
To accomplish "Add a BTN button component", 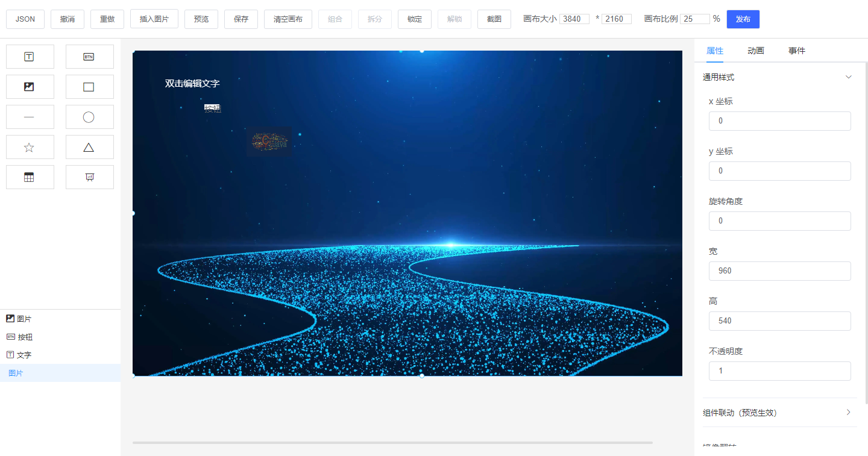I will click(x=89, y=57).
